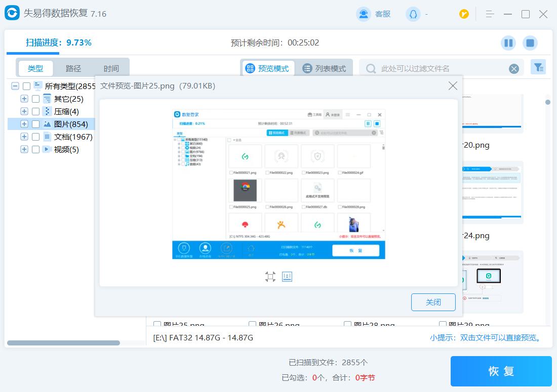Viewport: 557px width, 392px height.
Task: Expand the 其它(25) tree node
Action: tap(24, 99)
